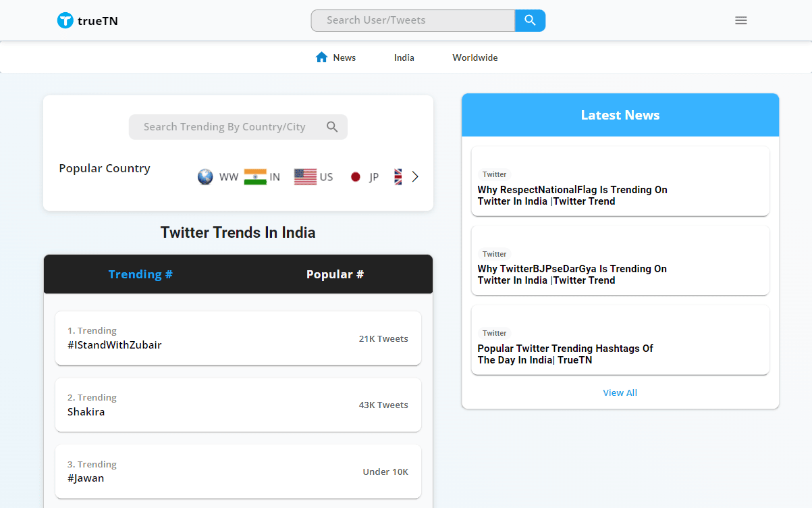
Task: Select the WW globe icon for worldwide trends
Action: point(205,176)
